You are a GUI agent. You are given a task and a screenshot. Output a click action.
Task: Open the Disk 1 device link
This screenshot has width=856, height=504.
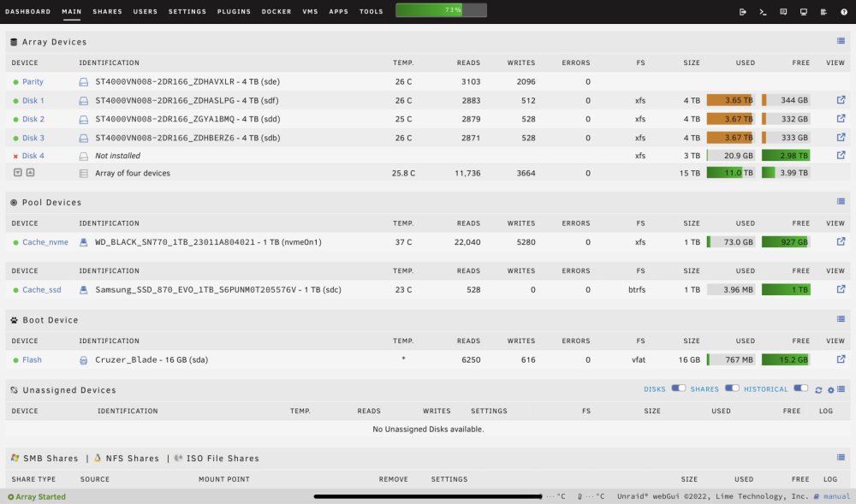coord(33,100)
